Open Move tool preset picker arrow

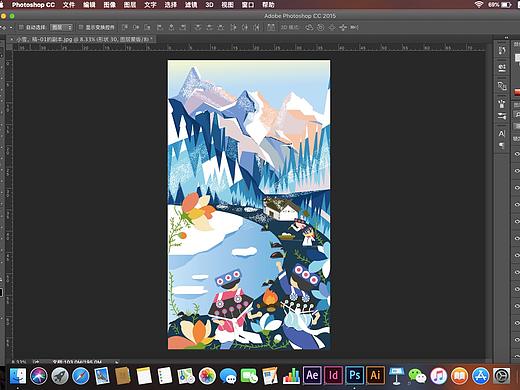click(x=11, y=27)
